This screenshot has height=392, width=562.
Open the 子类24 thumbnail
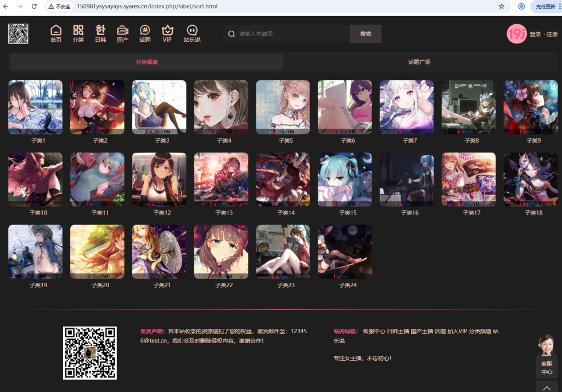[x=345, y=252]
